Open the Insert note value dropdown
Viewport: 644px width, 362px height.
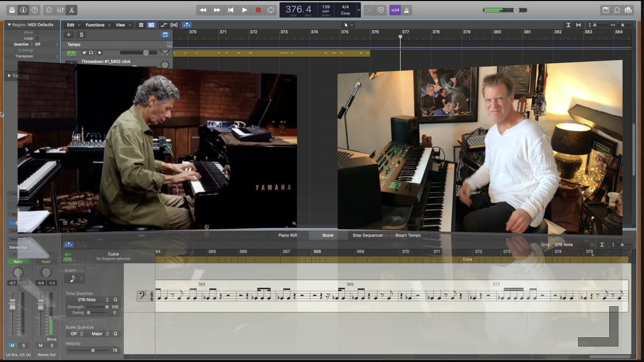[75, 279]
